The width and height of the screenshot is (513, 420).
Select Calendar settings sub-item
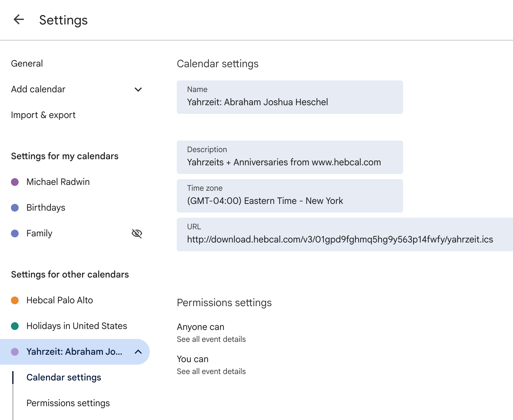pyautogui.click(x=64, y=377)
